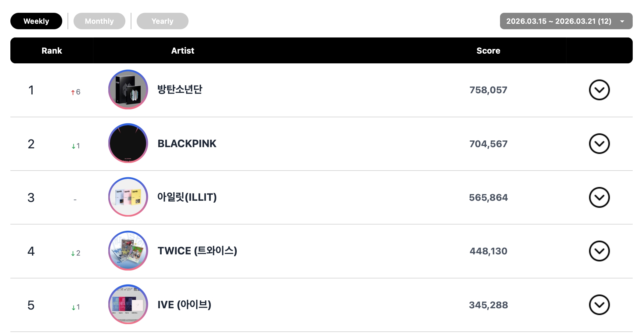Open the TWICE (트와이스) artist link

(x=197, y=251)
